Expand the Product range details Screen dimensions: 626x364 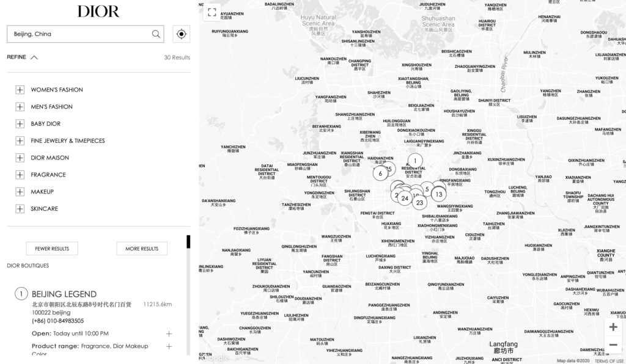169,346
